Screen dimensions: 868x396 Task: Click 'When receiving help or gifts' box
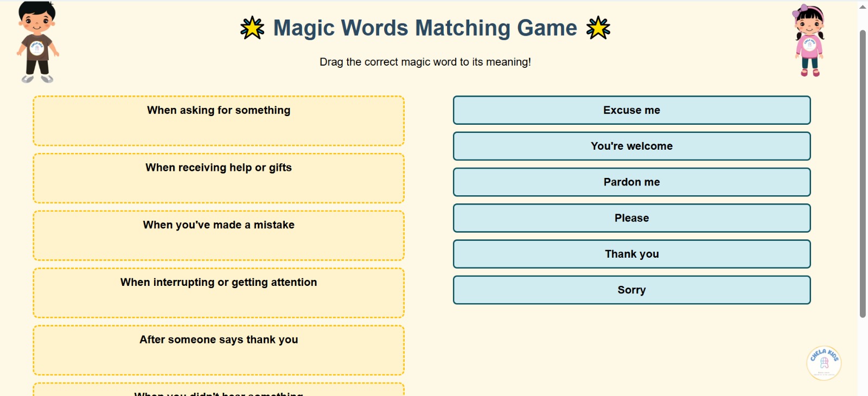coord(219,178)
